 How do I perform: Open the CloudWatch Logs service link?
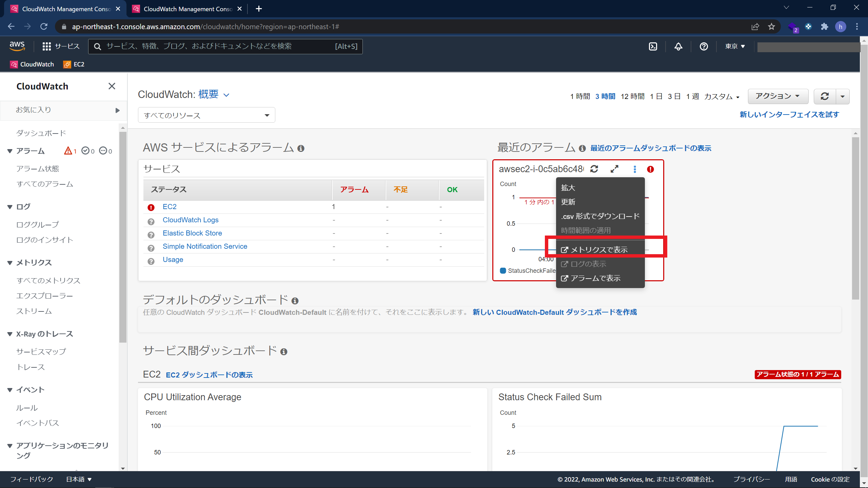(x=191, y=220)
